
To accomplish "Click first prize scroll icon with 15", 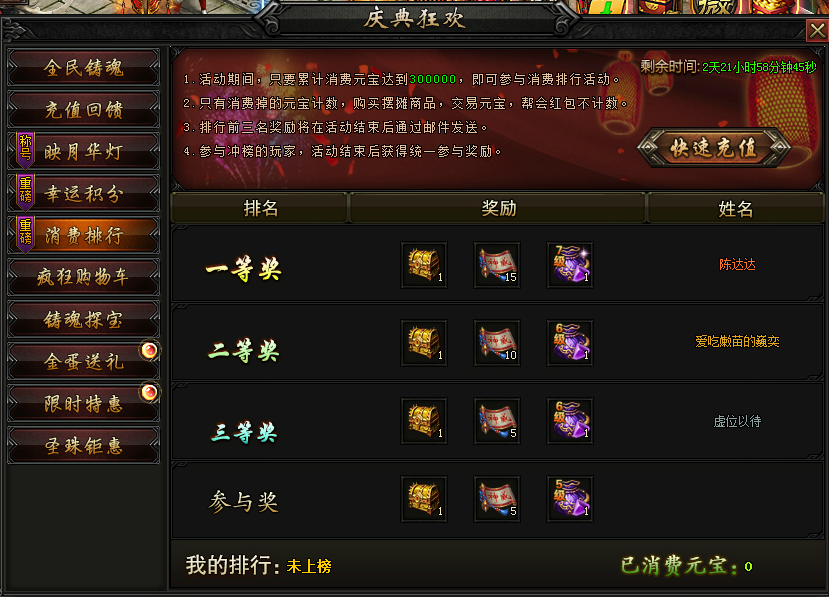I will click(497, 265).
